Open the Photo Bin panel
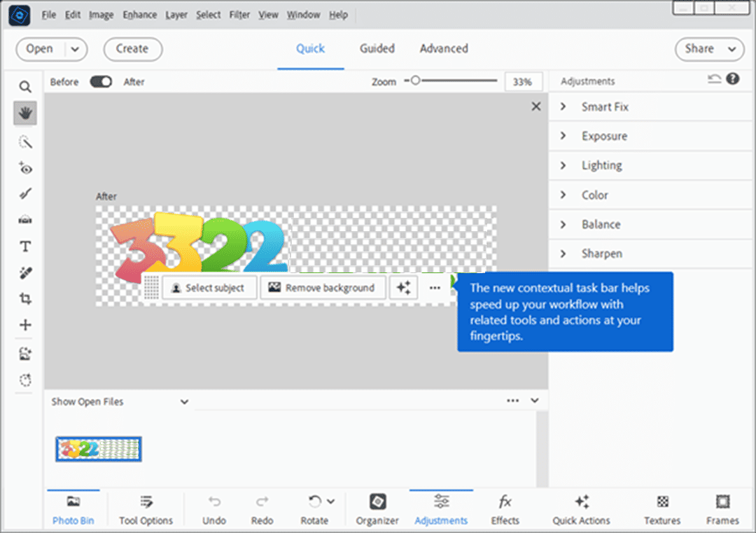Screen dimensions: 756x533 (x=73, y=511)
